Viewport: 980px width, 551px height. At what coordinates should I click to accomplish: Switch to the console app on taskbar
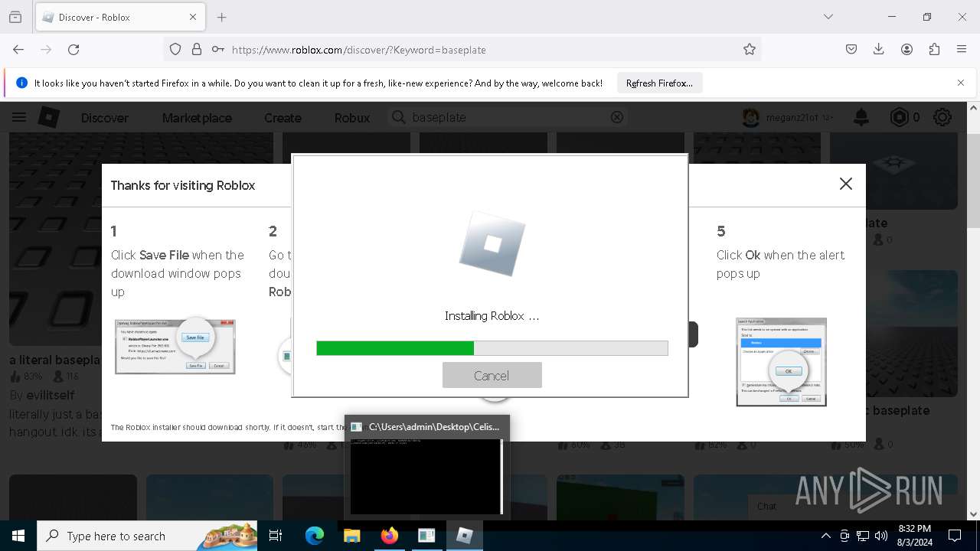click(x=426, y=536)
